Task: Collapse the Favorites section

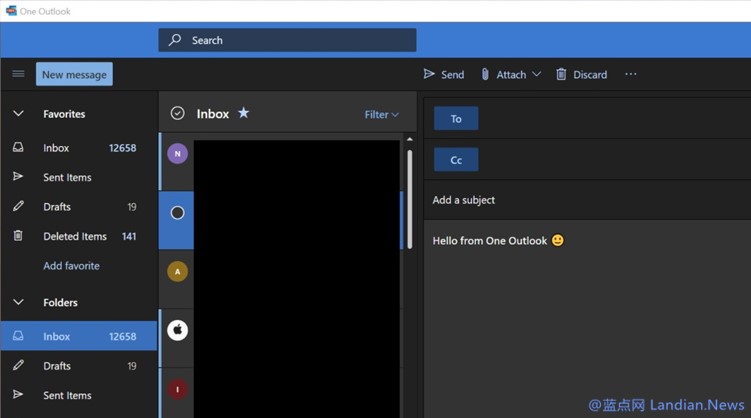Action: click(18, 114)
